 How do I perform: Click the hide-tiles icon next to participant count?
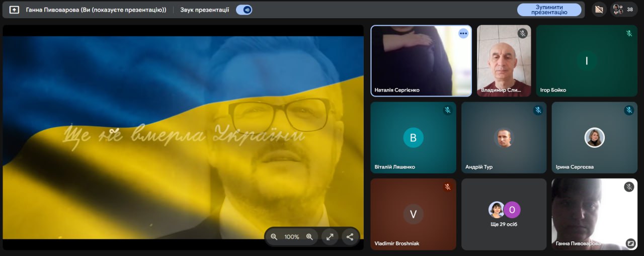[x=599, y=10]
